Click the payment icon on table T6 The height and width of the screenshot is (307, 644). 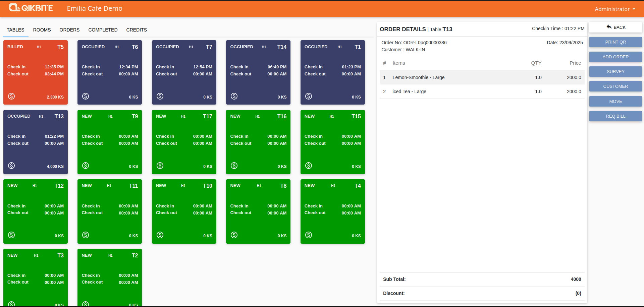tap(86, 96)
